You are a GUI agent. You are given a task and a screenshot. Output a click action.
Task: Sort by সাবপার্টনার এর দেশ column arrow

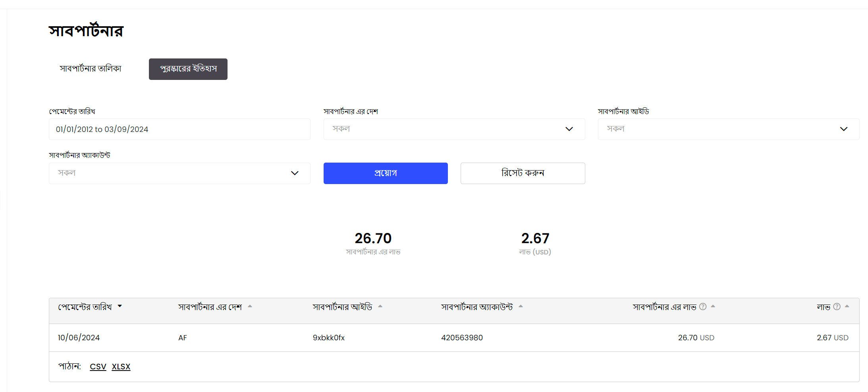tap(250, 306)
